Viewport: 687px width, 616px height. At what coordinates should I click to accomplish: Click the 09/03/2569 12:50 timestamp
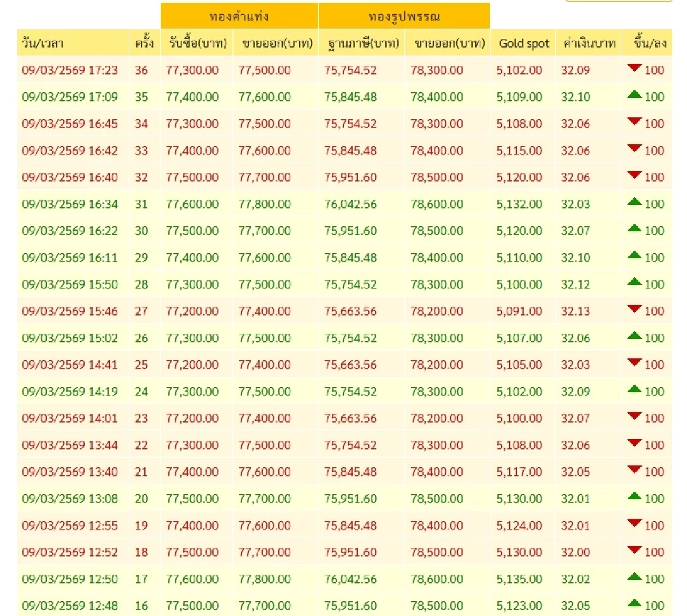[x=70, y=579]
